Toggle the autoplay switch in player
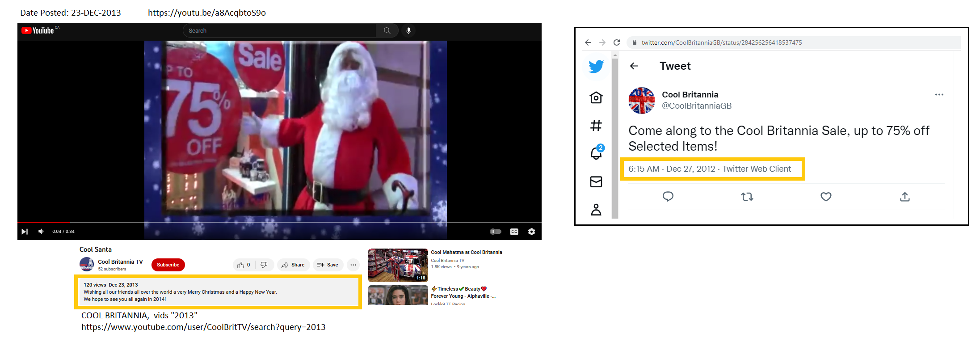This screenshot has width=980, height=342. click(x=496, y=232)
